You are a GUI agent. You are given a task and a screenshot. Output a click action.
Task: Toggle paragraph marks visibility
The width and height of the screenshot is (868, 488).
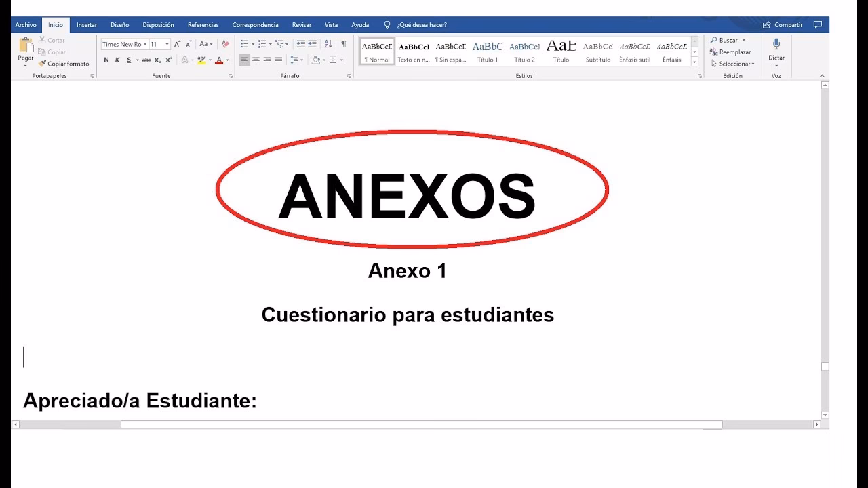[343, 43]
